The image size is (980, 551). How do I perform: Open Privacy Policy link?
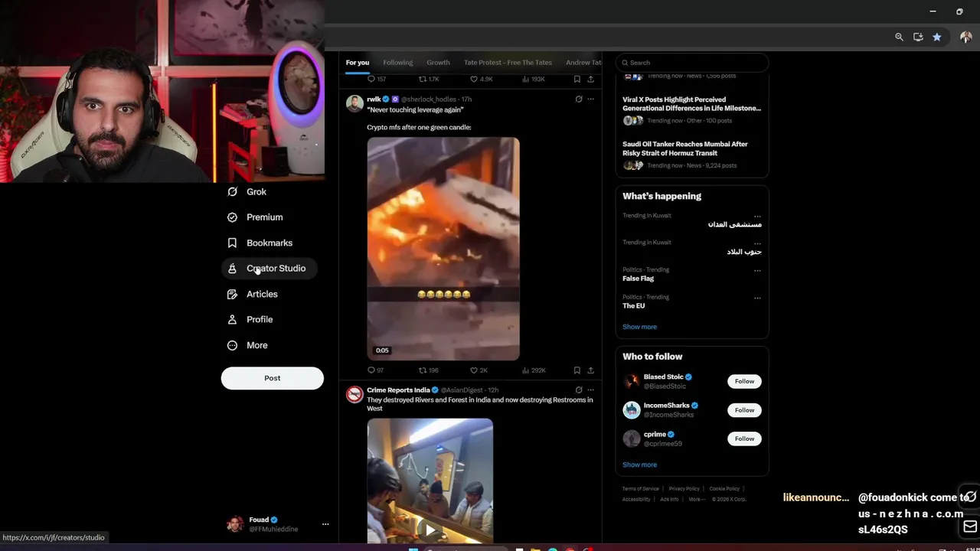click(x=684, y=489)
